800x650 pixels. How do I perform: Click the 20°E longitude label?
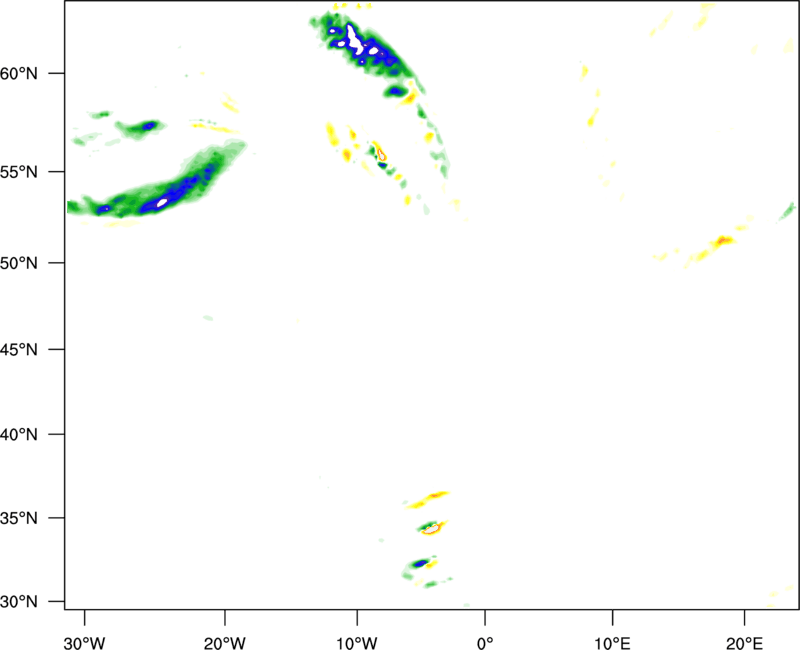[x=744, y=643]
